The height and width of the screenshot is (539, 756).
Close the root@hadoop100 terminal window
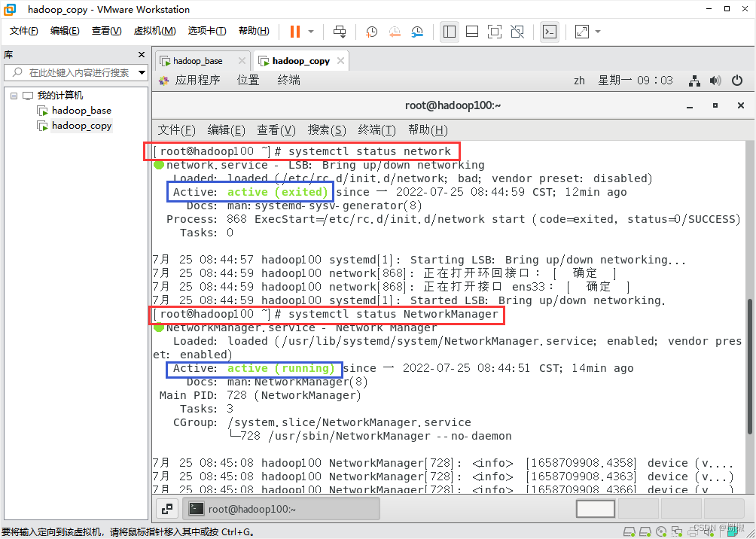[741, 105]
